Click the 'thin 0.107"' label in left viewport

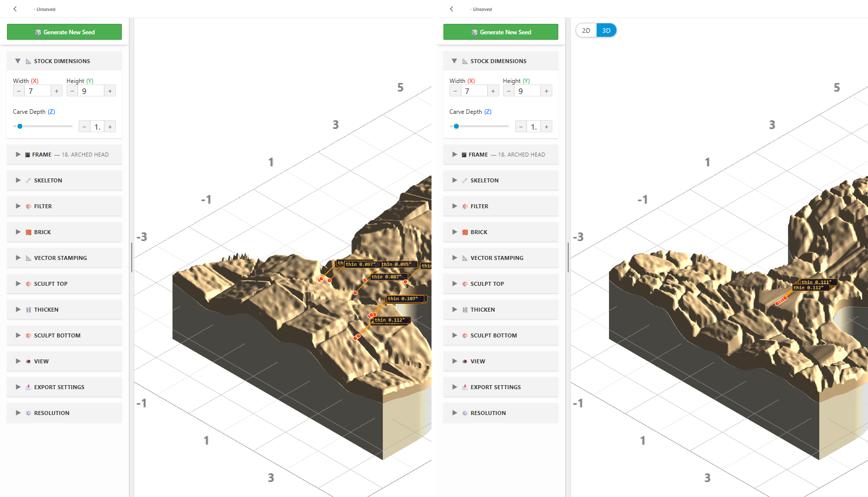[405, 299]
